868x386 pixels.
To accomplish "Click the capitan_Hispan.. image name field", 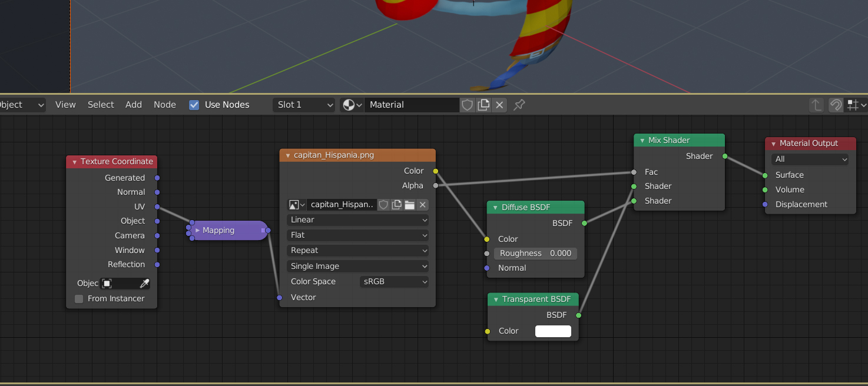I will coord(342,205).
